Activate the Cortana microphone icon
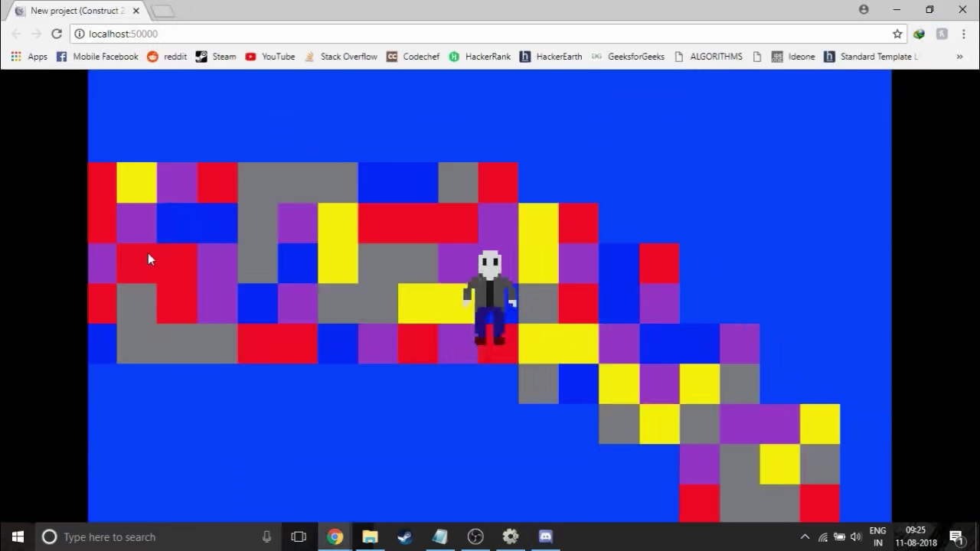 [266, 536]
